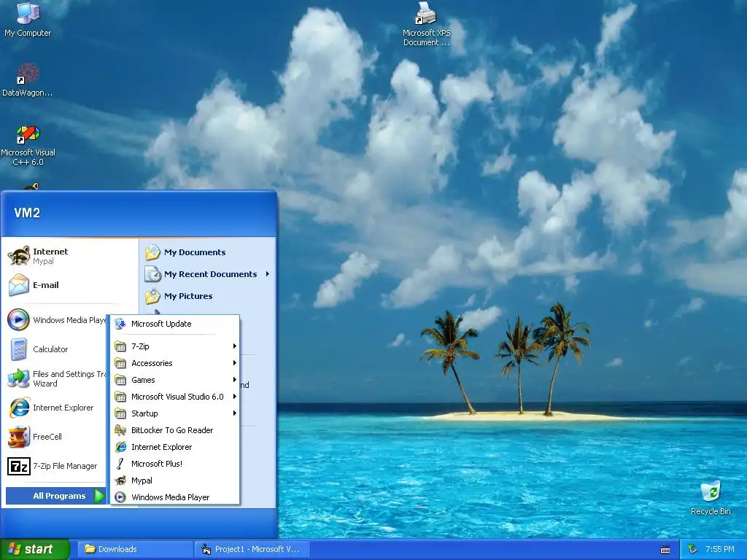The image size is (747, 560).
Task: Click the 7:55 PM taskbar clock
Action: click(720, 550)
